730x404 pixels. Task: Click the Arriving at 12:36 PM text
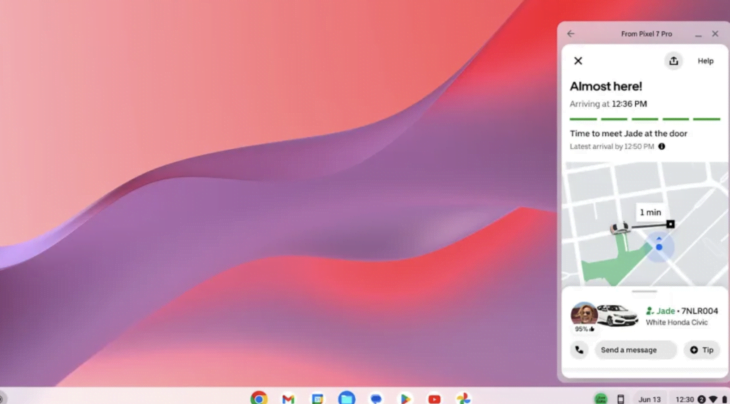point(608,104)
